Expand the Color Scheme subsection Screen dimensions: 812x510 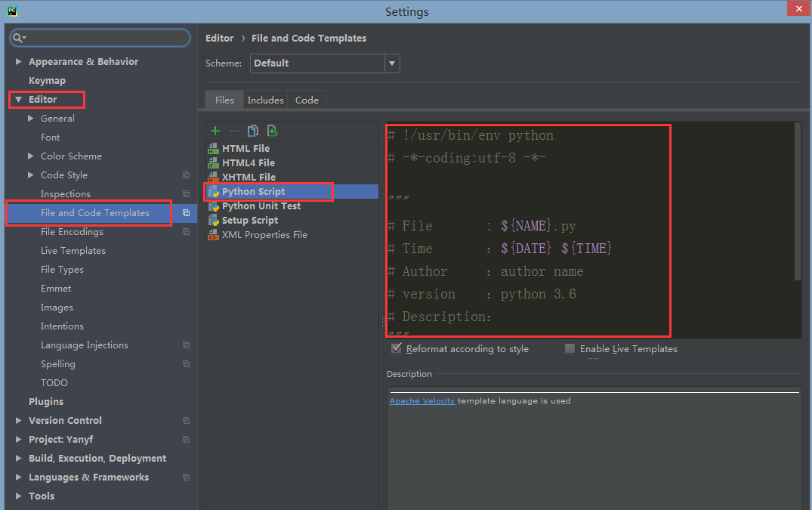(x=30, y=156)
